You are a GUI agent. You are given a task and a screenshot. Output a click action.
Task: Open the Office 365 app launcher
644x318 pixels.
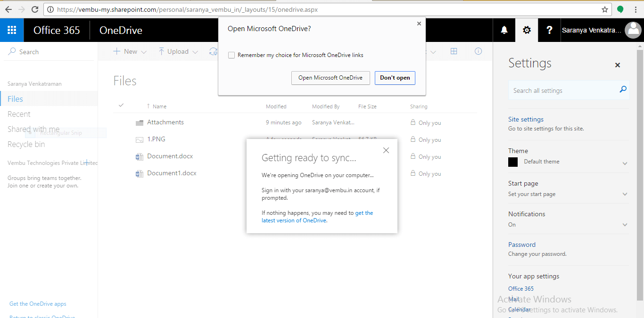[x=11, y=30]
